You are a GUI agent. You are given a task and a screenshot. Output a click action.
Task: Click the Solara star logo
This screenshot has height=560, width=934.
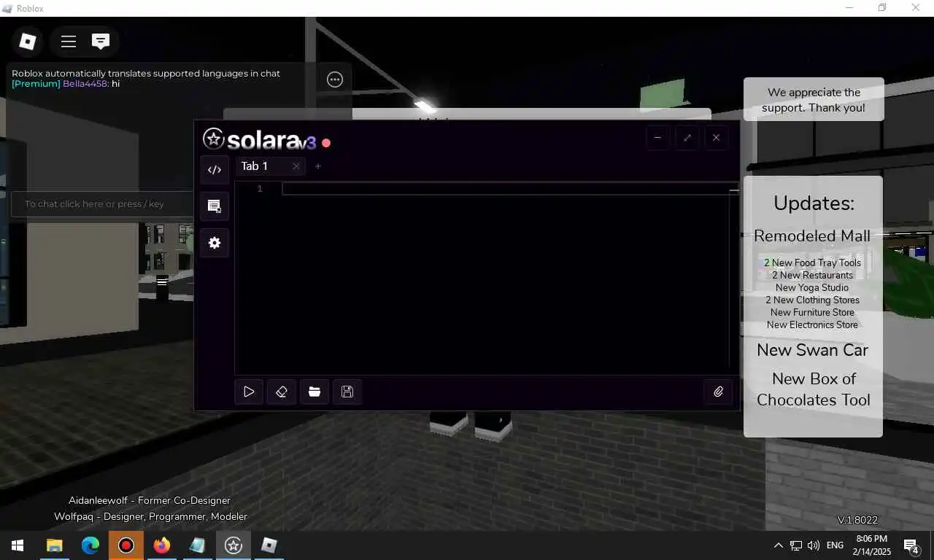coord(213,139)
